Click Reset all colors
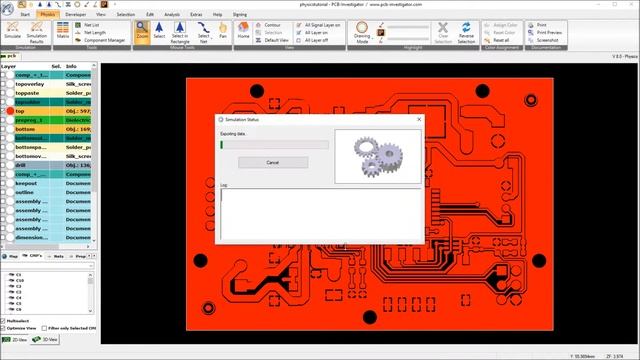The width and height of the screenshot is (640, 360). tap(496, 40)
